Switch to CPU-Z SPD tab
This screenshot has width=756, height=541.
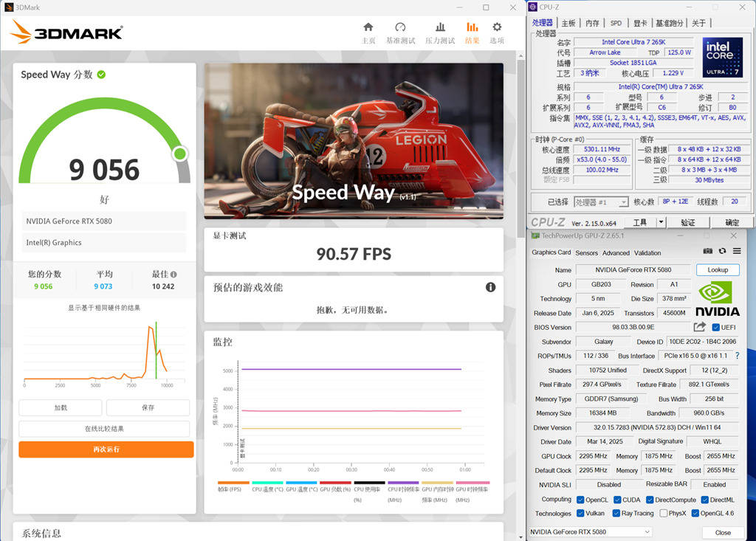click(x=616, y=23)
